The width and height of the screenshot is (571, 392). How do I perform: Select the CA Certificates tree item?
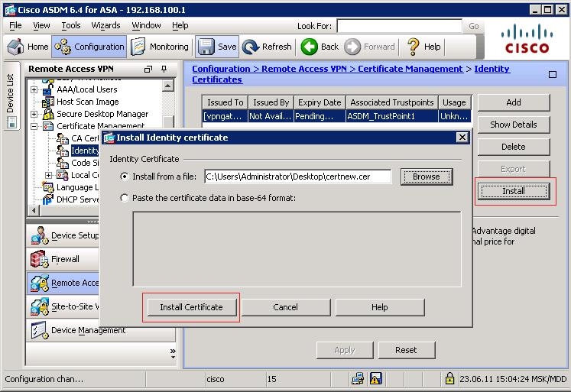85,138
